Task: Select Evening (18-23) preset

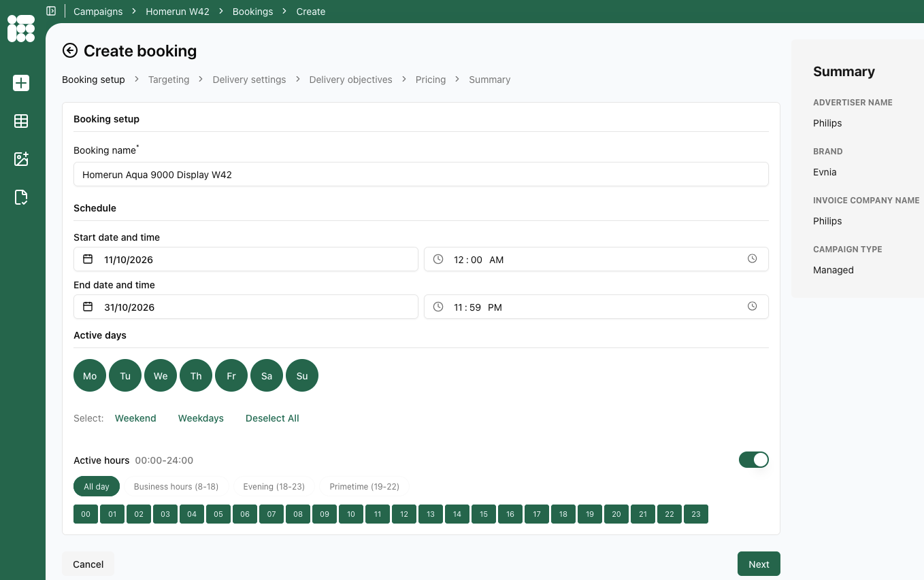Action: 274,486
